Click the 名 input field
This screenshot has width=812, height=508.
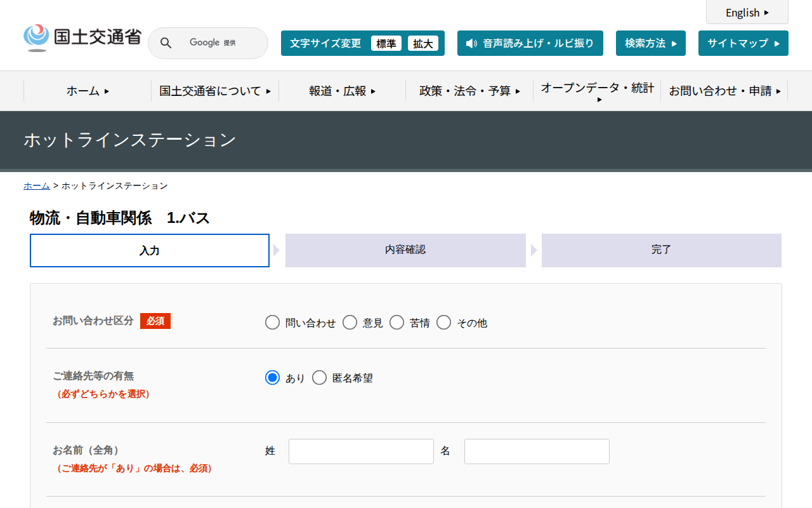537,451
